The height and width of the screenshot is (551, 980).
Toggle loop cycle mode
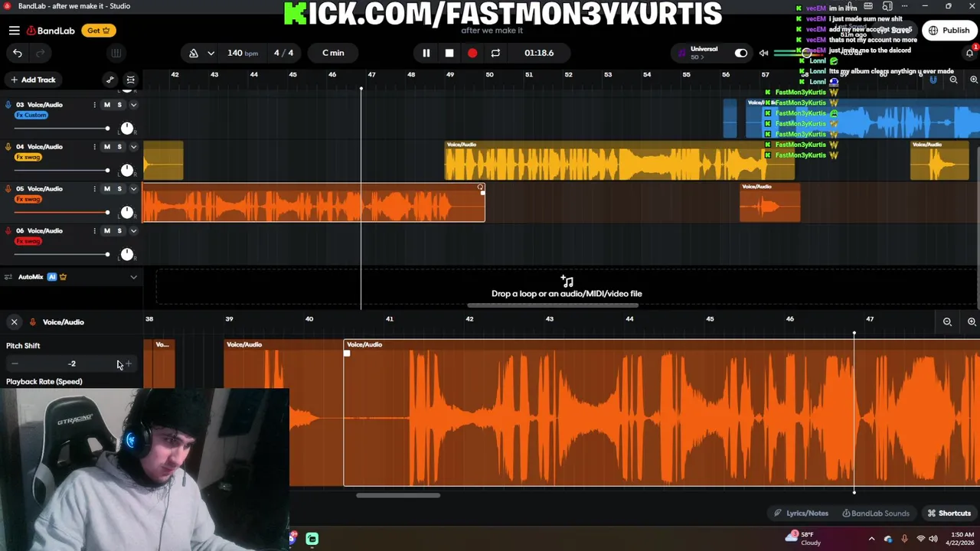495,53
